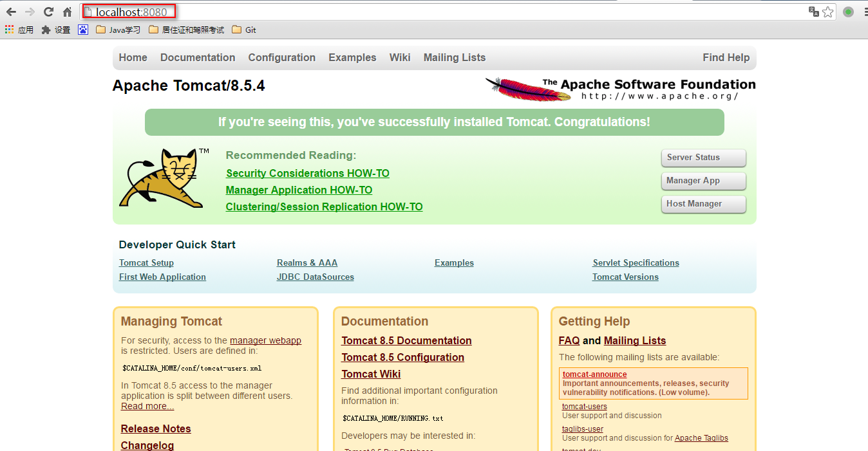Image resolution: width=868 pixels, height=451 pixels.
Task: Open Tomcat 8.5 Configuration link
Action: 402,357
